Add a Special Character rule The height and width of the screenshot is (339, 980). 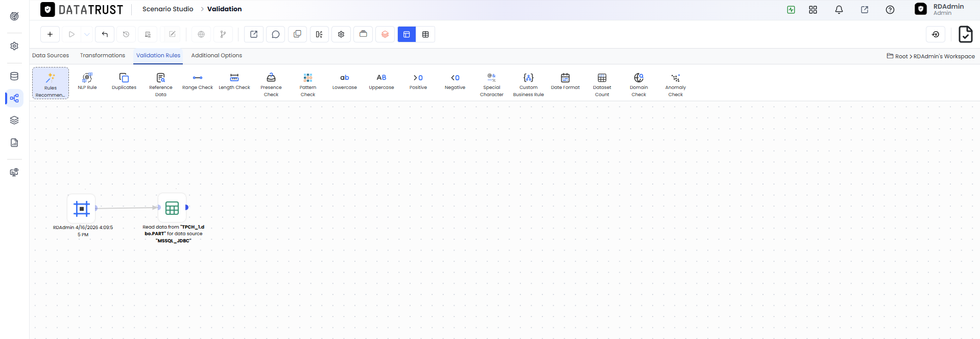pos(492,84)
